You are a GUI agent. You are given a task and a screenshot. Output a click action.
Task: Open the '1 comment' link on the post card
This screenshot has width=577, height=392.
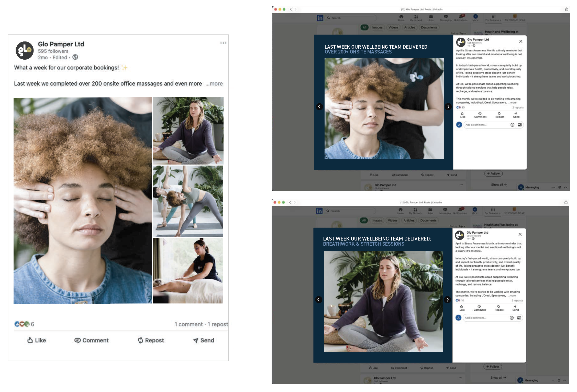click(188, 324)
